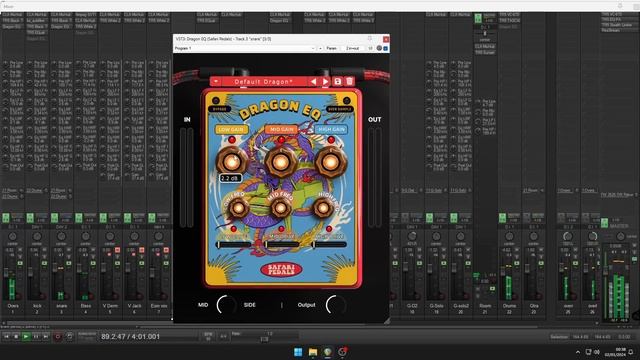
Task: Select the G-Solo track name label
Action: (436, 306)
